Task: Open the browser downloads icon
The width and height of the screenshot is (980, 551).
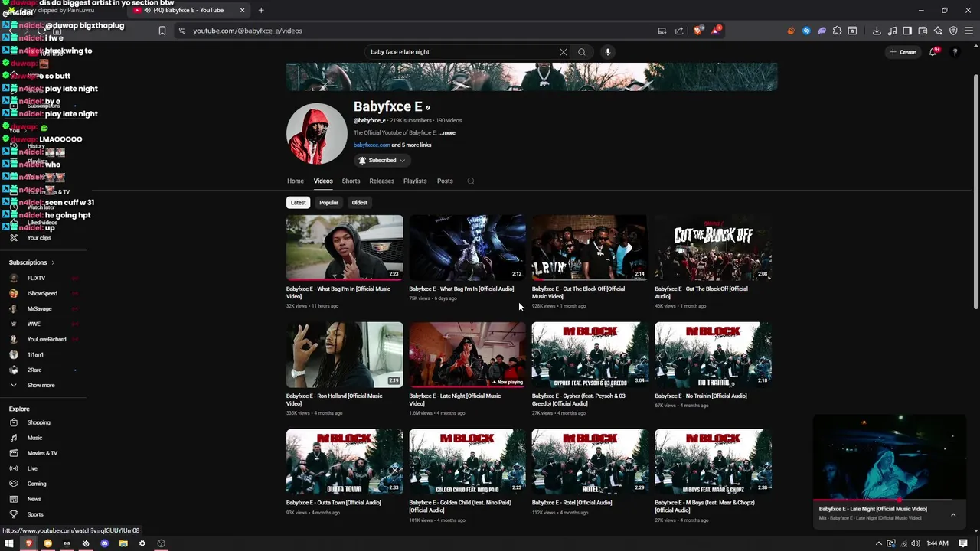Action: pos(877,31)
